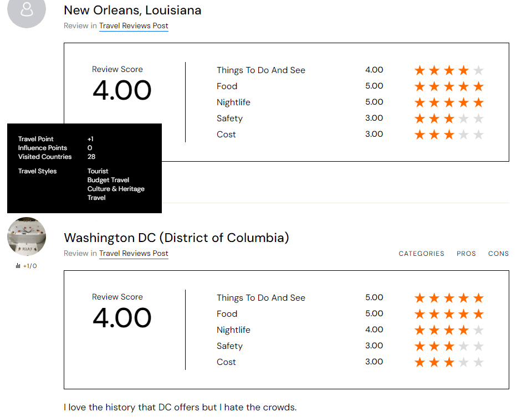Click first star of Washington DC Food rating
Viewport: 532px width, 417px height.
click(x=420, y=314)
